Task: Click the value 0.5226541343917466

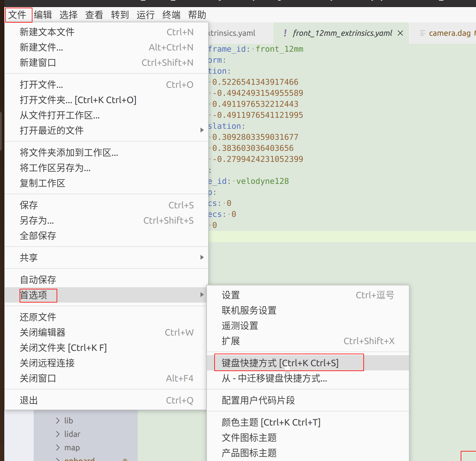Action: pyautogui.click(x=255, y=82)
